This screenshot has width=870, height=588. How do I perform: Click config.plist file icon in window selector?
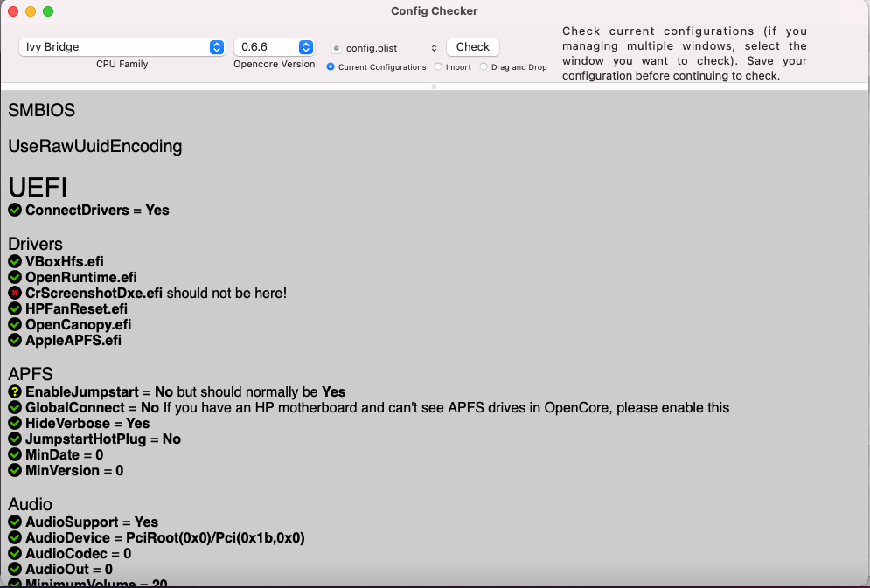[336, 48]
